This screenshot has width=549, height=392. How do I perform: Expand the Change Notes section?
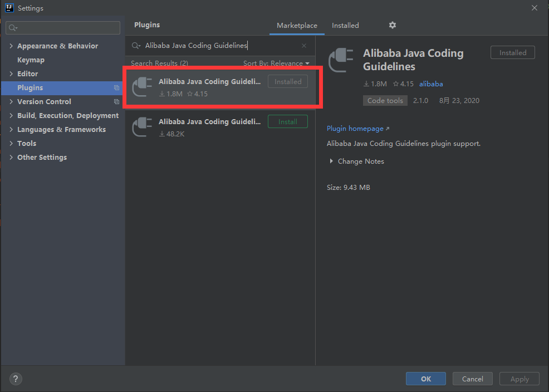pos(331,161)
